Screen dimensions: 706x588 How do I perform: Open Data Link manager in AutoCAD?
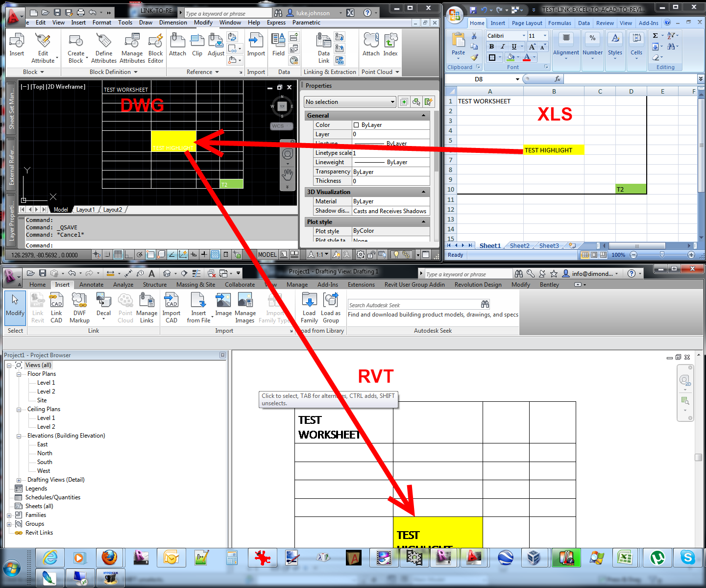pyautogui.click(x=324, y=48)
